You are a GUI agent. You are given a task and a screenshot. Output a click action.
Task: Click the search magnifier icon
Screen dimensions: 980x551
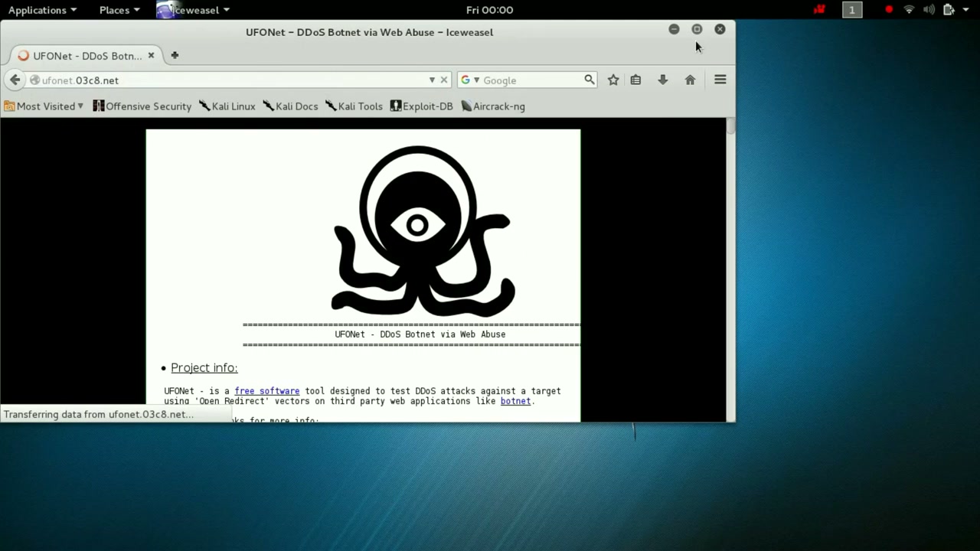[x=589, y=80]
